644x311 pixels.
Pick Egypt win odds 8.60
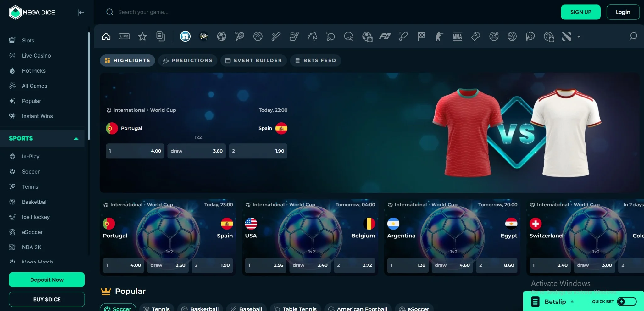(x=497, y=265)
